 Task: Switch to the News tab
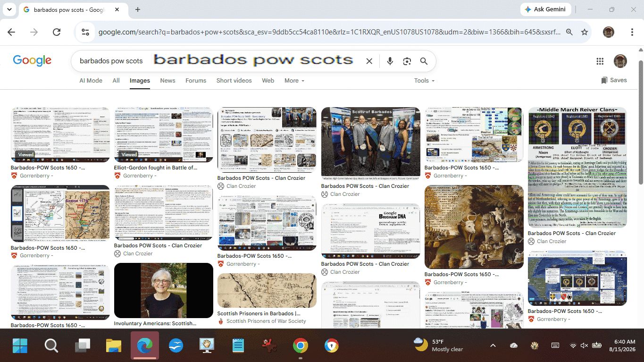(x=167, y=81)
